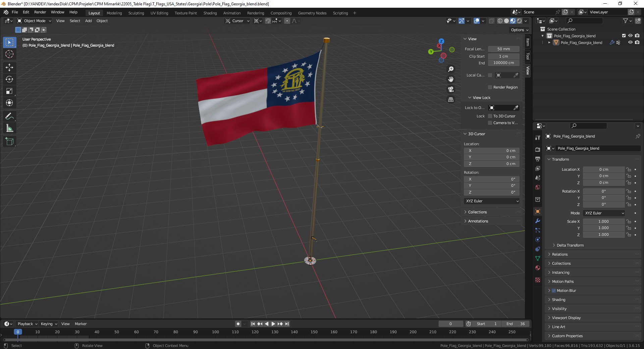Open the rotation Mode XYZ Euler dropdown
644x349 pixels.
click(604, 213)
